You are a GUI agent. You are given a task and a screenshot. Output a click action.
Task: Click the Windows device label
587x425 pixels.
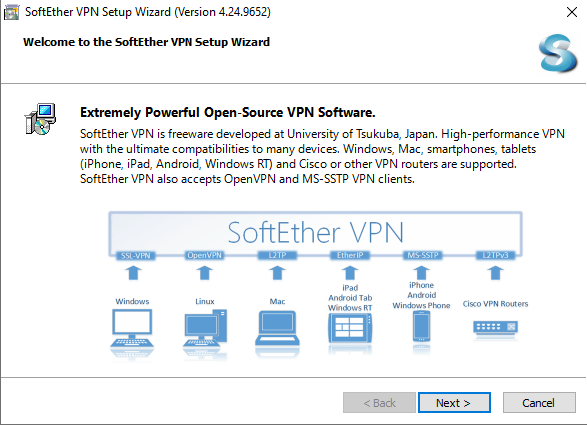(x=132, y=301)
